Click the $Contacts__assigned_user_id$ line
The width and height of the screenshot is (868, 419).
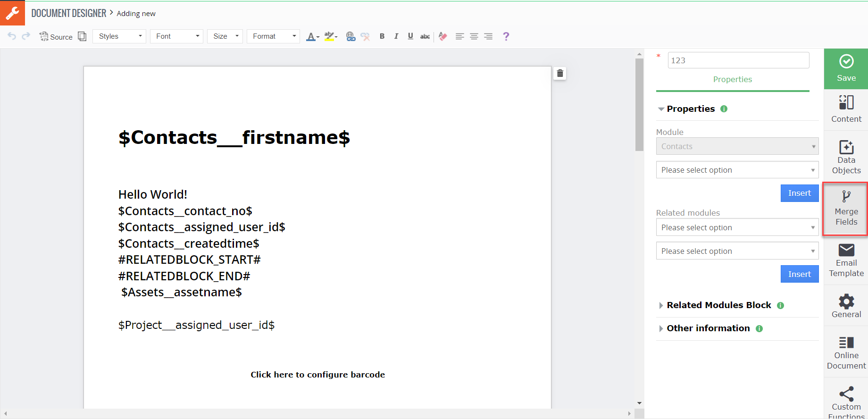click(x=202, y=227)
